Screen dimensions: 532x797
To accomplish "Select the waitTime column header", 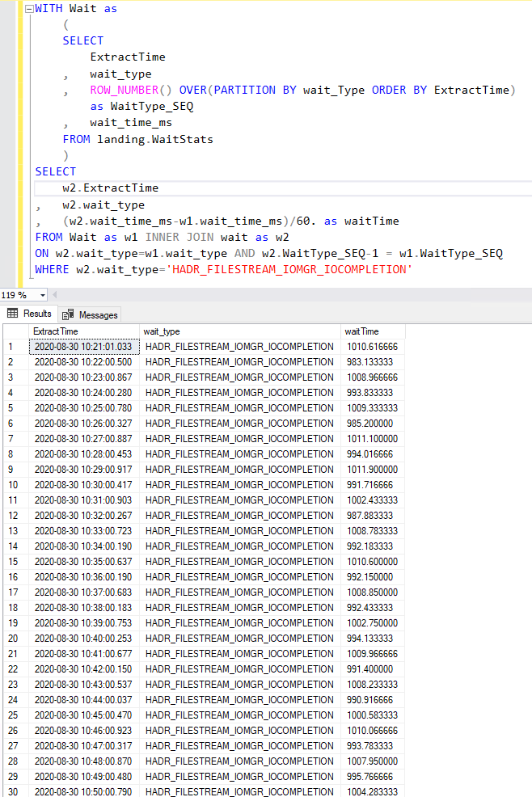I will tap(362, 331).
